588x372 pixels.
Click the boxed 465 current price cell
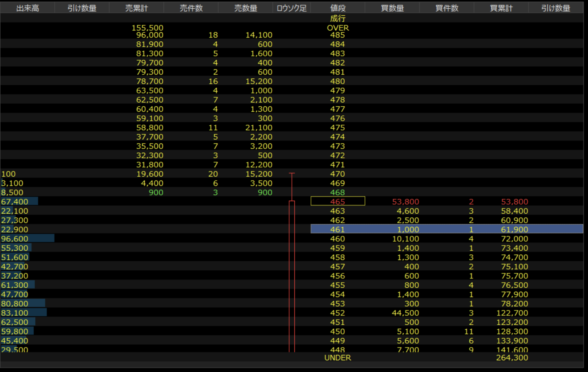pos(337,202)
